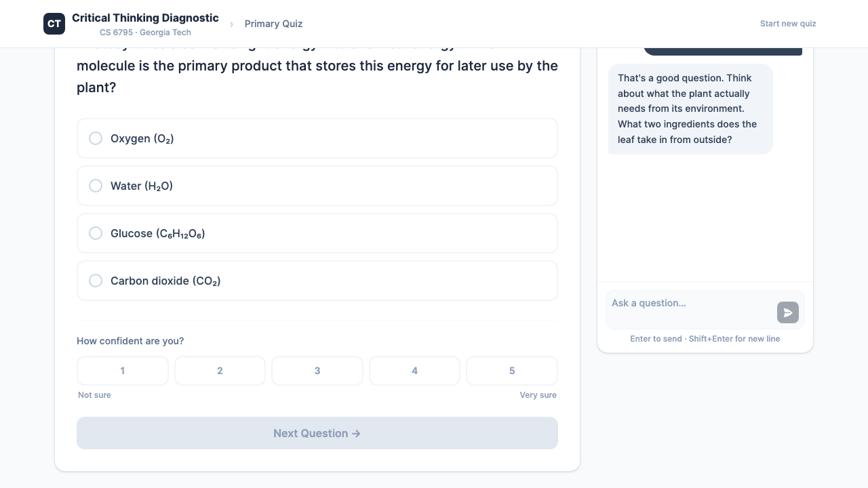Click the Start new quiz link

787,23
